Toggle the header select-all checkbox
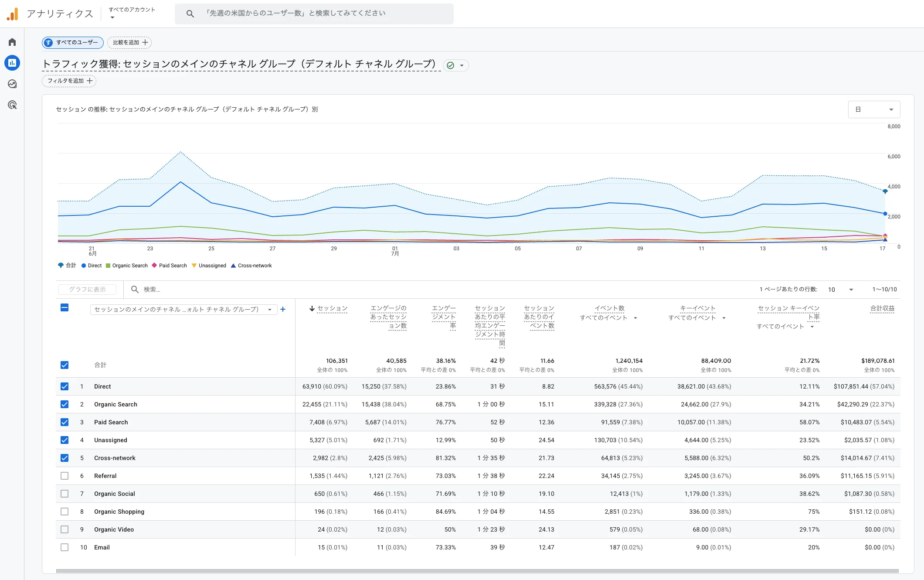Image resolution: width=924 pixels, height=580 pixels. 65,307
